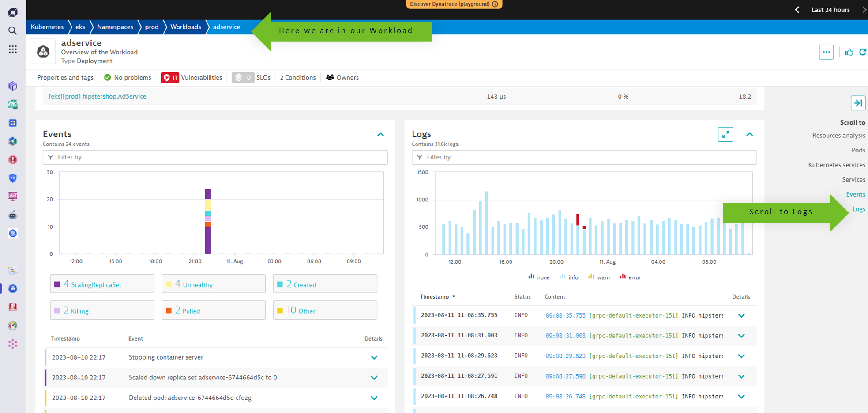Open the [eks][prod] hipstershop.AdService link
The height and width of the screenshot is (413, 868).
tap(98, 96)
